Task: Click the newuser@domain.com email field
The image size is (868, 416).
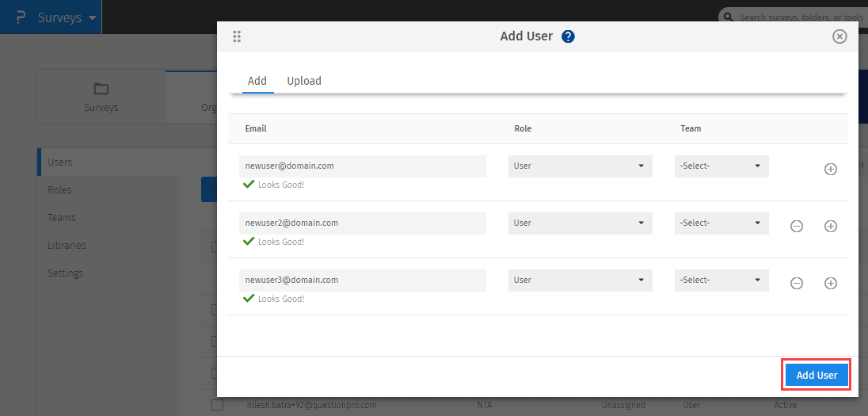Action: tap(363, 166)
